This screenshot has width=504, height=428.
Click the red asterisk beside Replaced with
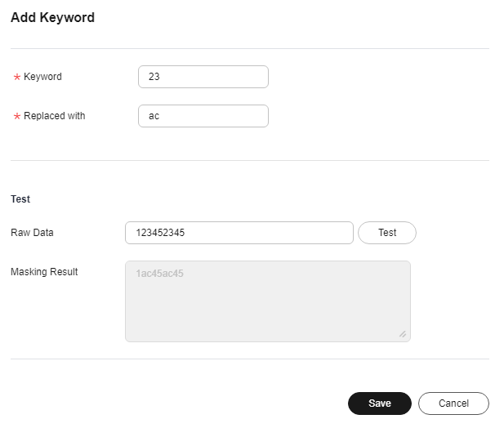tap(17, 117)
